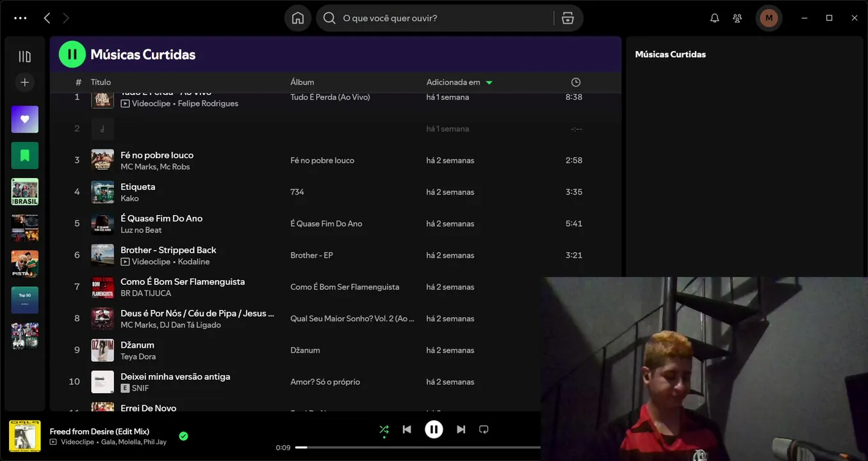Viewport: 868px width, 461px height.
Task: Open artist link Felipe Rodrigues
Action: 208,103
